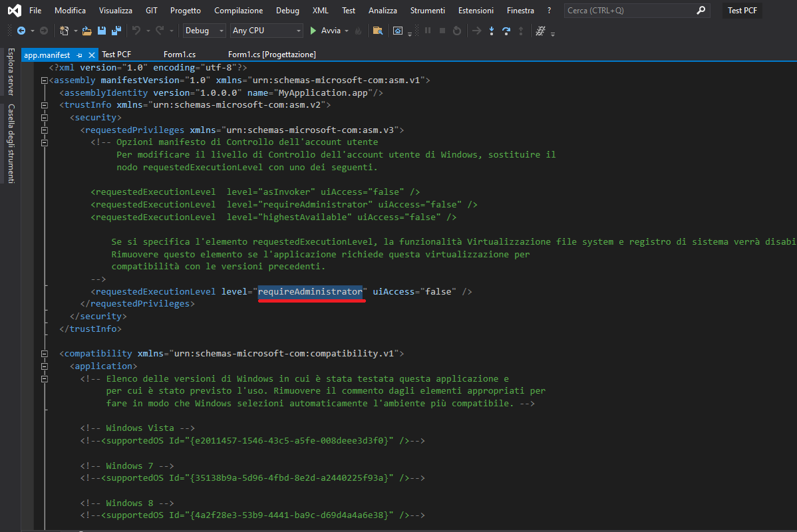Click the Visual Studio logo icon

[x=13, y=11]
